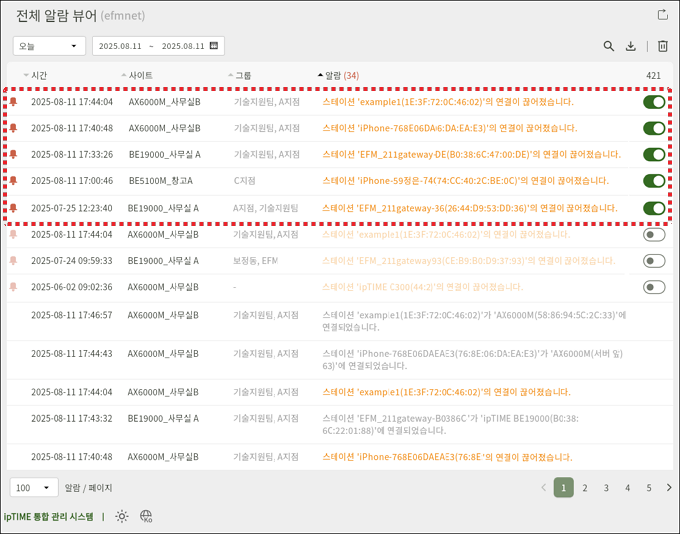Screen dimensions: 680x534
Task: Click the next page arrow
Action: (668, 488)
